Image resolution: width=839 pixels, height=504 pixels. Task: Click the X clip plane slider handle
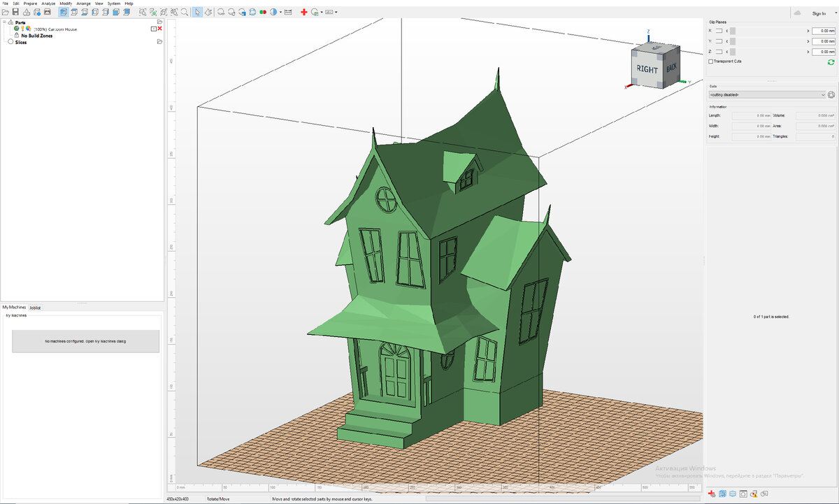coord(733,31)
